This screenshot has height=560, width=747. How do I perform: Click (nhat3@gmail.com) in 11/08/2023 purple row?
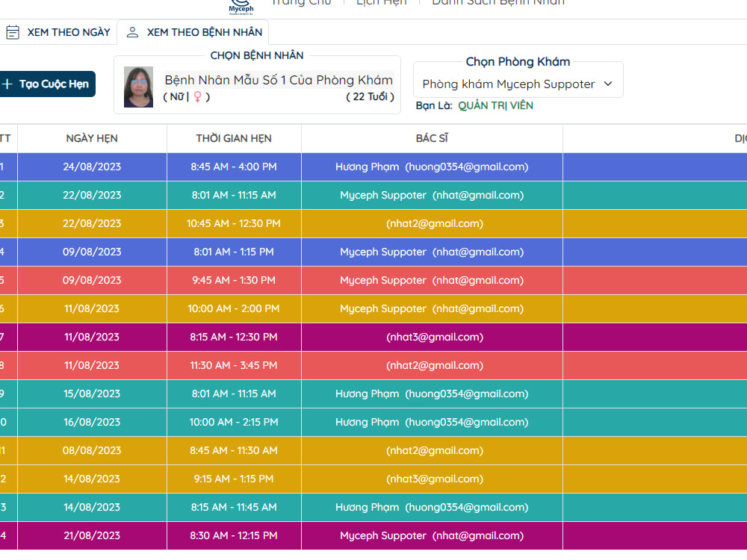[435, 337]
